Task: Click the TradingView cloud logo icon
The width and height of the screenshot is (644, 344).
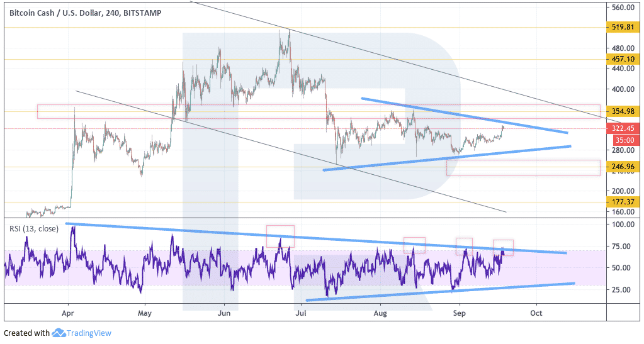Action: [59, 333]
